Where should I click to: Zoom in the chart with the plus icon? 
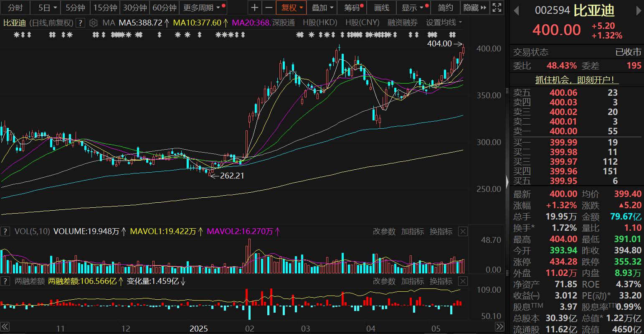[255, 8]
